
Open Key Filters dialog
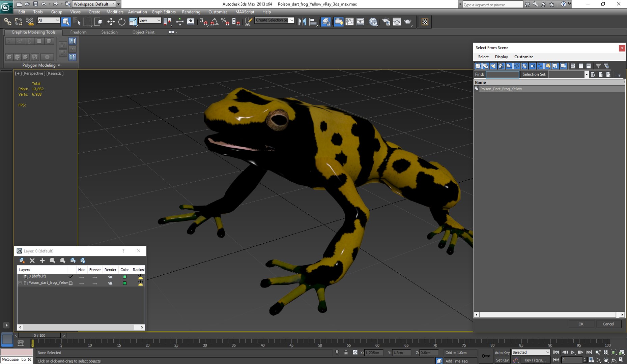535,360
